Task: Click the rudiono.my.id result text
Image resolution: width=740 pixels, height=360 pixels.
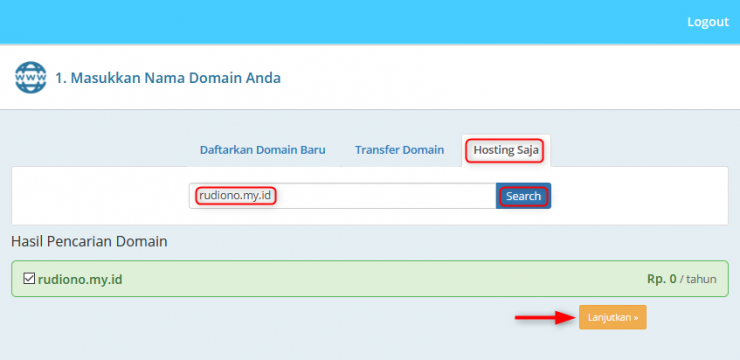Action: (x=80, y=280)
